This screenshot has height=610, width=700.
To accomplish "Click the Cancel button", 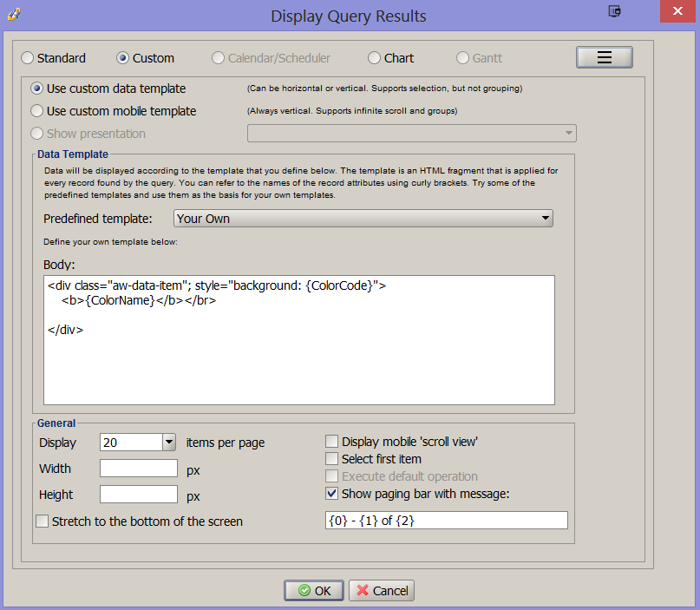I will 382,590.
